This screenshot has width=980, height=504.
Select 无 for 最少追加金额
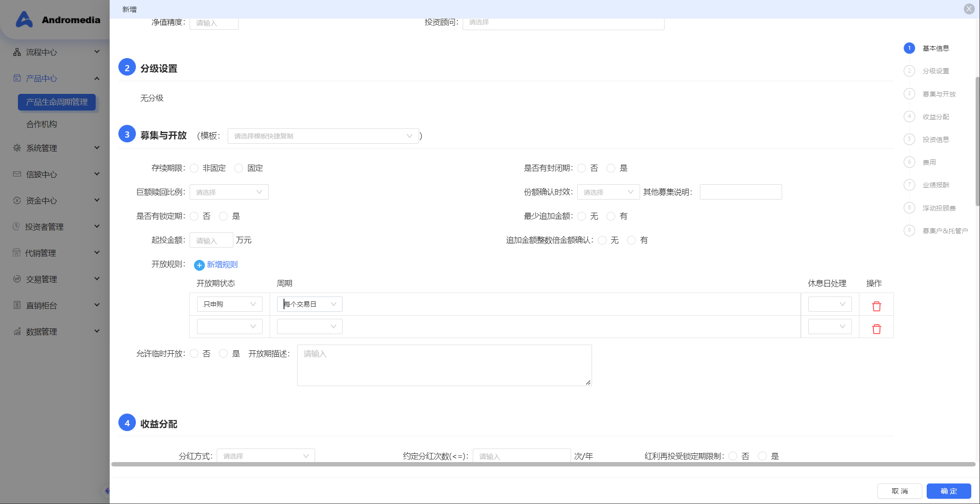(582, 216)
